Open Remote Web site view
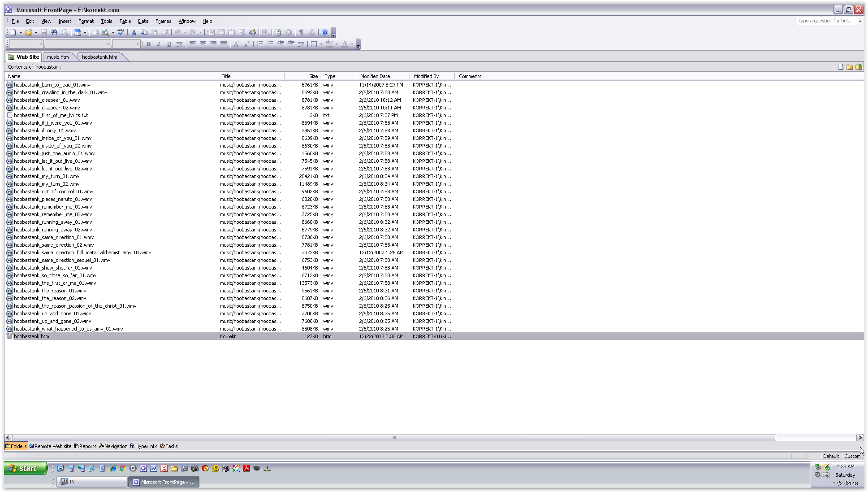 (x=50, y=446)
